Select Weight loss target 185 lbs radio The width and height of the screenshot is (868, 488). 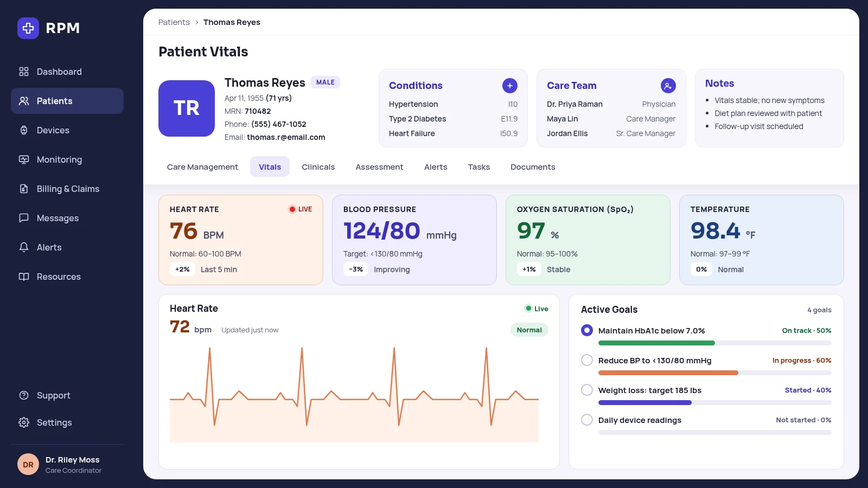pos(587,390)
